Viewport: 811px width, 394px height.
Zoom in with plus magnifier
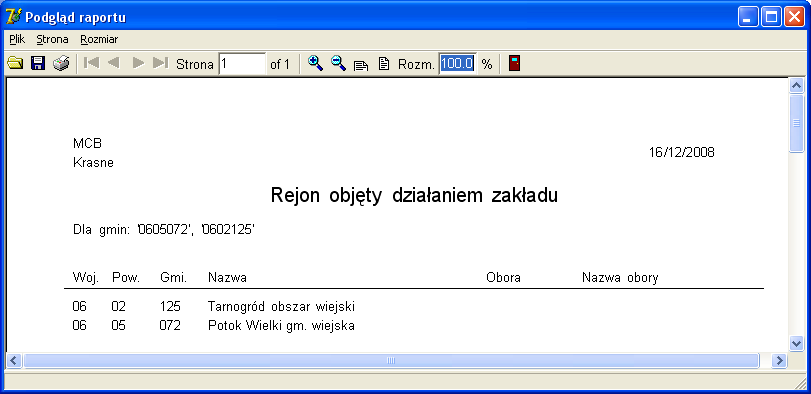coord(315,64)
